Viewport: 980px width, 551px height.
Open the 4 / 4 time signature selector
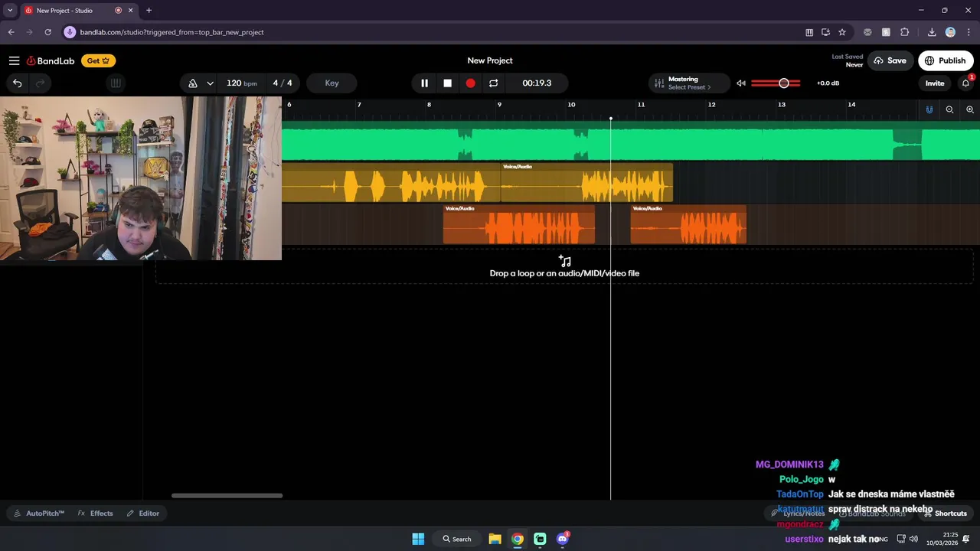pos(283,83)
